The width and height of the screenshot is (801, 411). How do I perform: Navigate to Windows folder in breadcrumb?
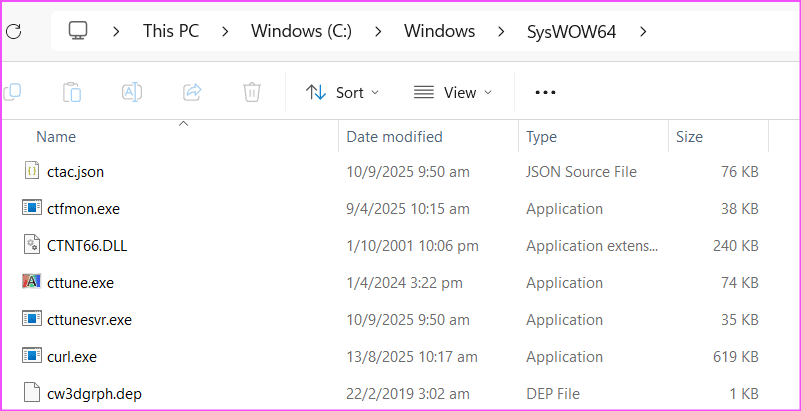coord(439,31)
